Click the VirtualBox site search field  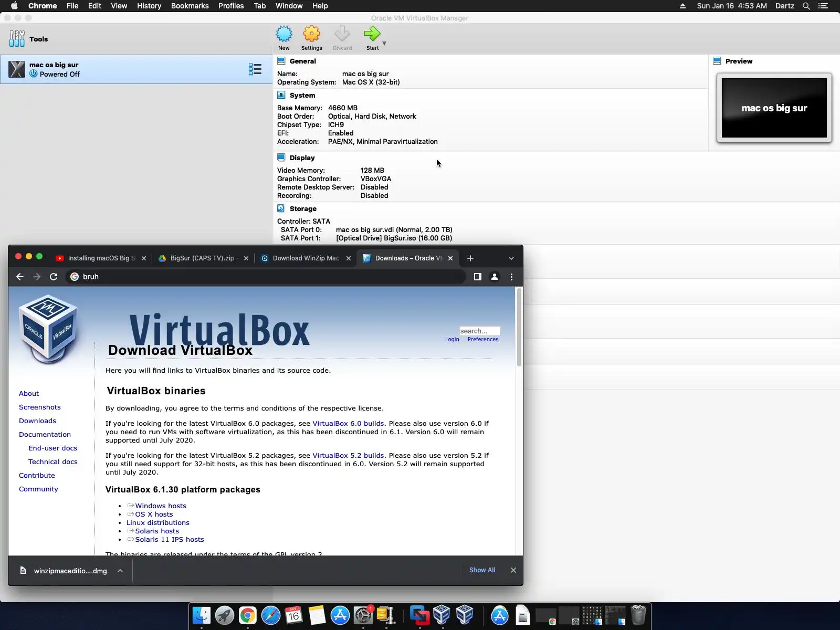480,331
